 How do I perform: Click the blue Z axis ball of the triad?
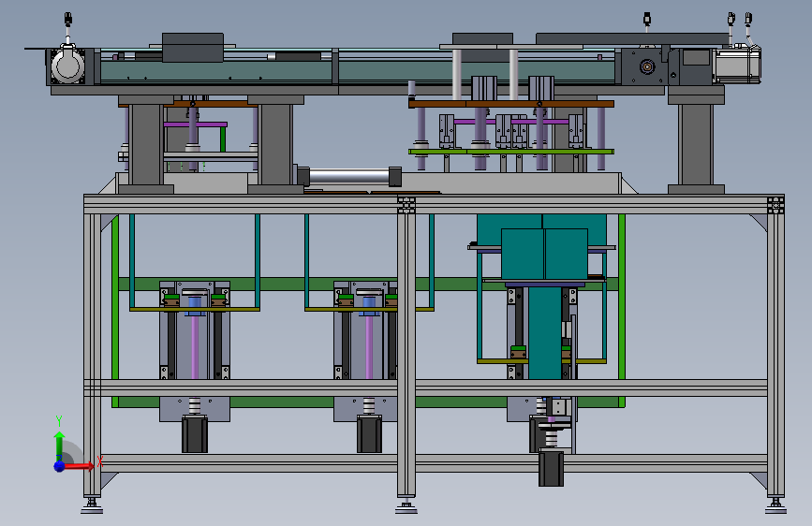click(59, 466)
